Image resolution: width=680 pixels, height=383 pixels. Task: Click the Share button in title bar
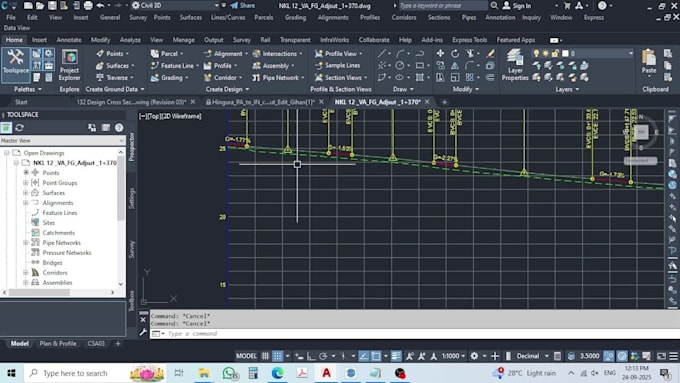(243, 6)
